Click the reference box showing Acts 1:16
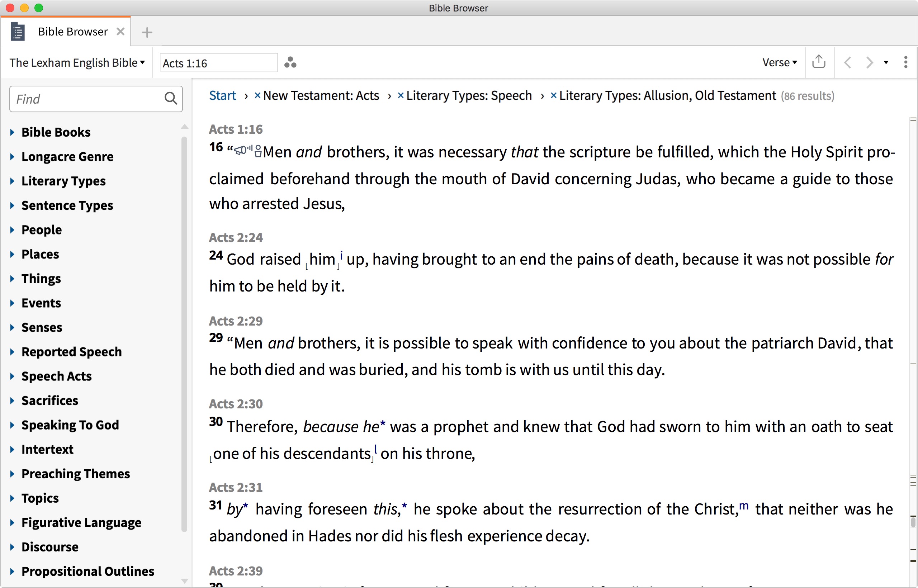The image size is (918, 588). point(218,63)
